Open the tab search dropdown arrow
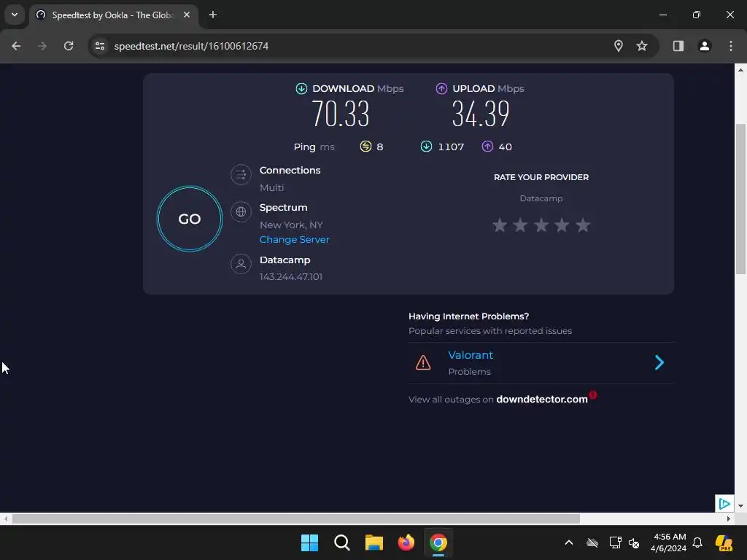Screen dimensions: 747x560 click(x=15, y=15)
